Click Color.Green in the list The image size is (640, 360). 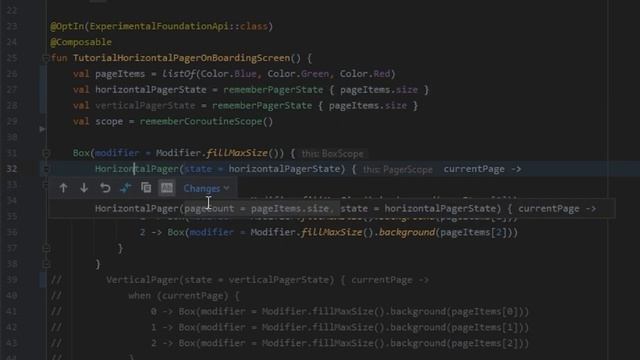tap(298, 74)
